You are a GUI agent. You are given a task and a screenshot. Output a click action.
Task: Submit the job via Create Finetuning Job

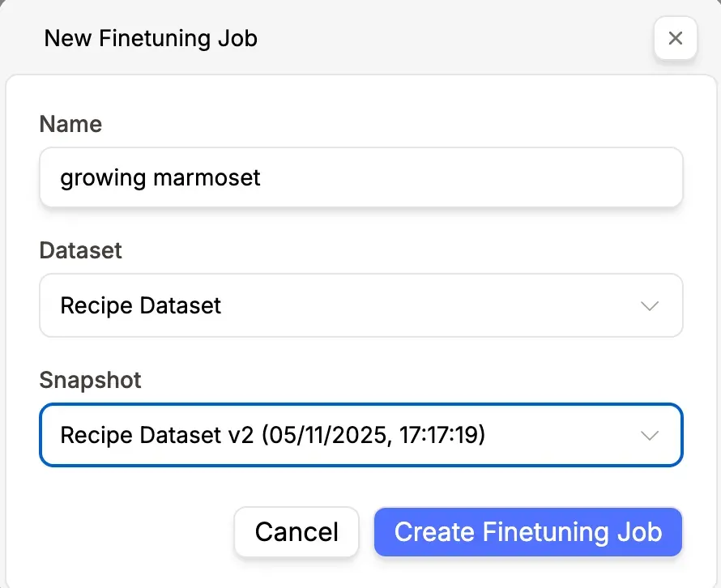[x=527, y=532]
